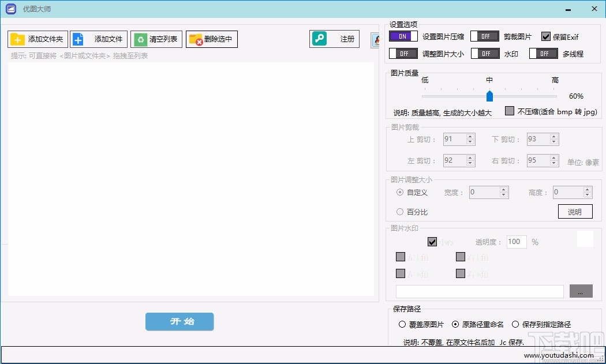606x364 pixels.
Task: Click the 开始 start button
Action: (x=179, y=322)
